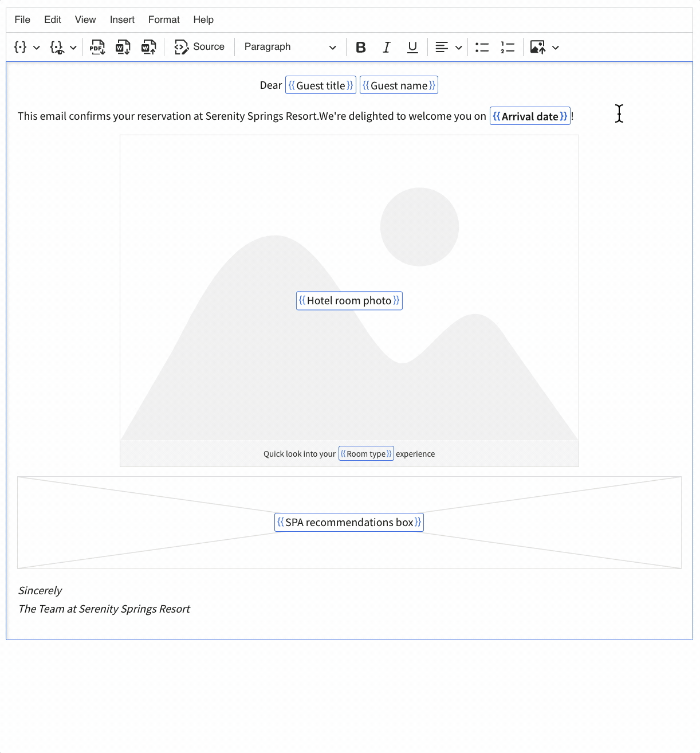Image resolution: width=700 pixels, height=753 pixels.
Task: Import a Word document via toolbar icon
Action: tap(149, 47)
